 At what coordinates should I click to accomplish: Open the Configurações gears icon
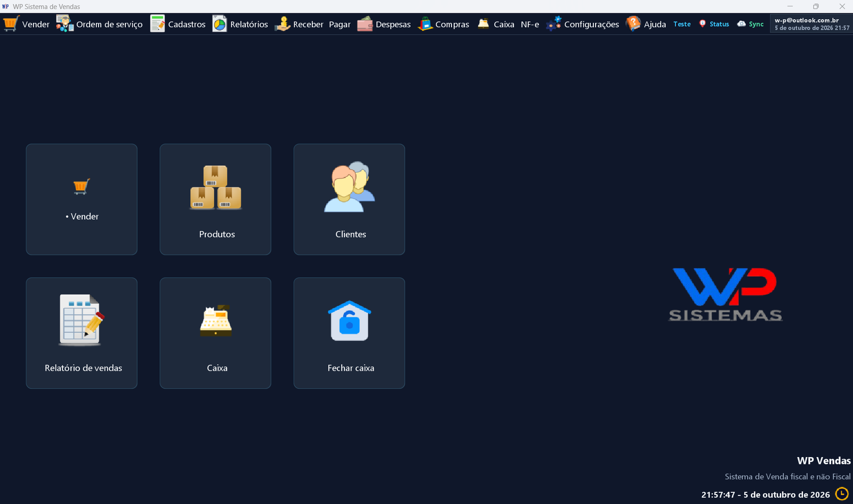(554, 24)
